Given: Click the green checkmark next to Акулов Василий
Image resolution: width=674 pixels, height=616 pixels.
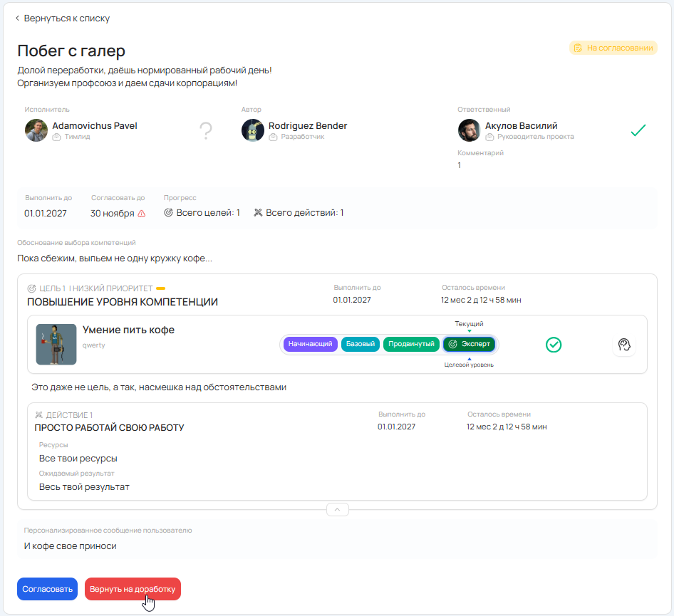Looking at the screenshot, I should (x=638, y=130).
